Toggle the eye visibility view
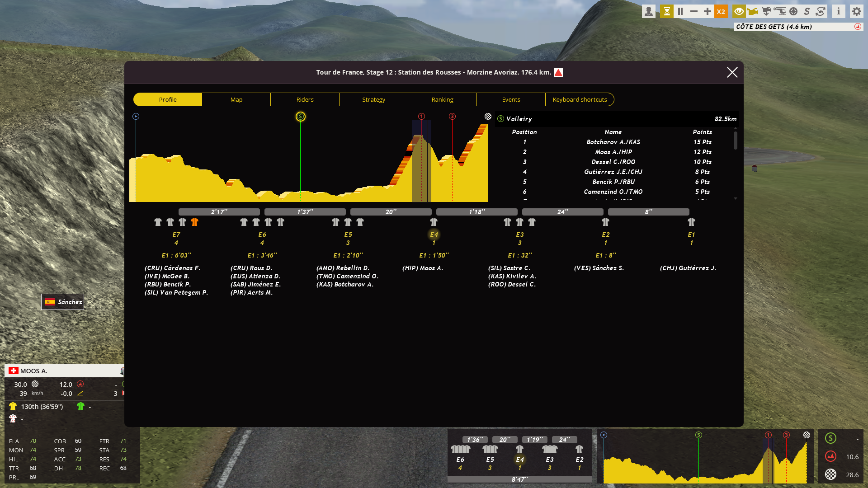 click(739, 11)
